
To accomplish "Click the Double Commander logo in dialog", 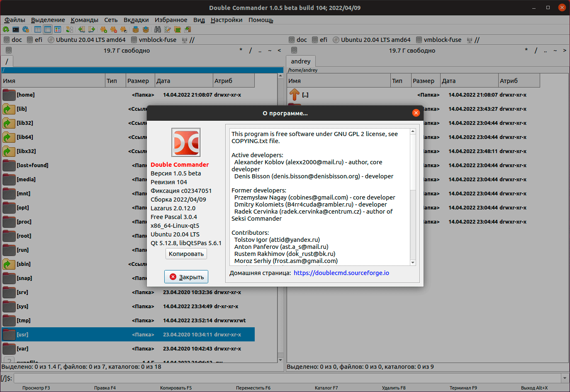I will pyautogui.click(x=186, y=143).
